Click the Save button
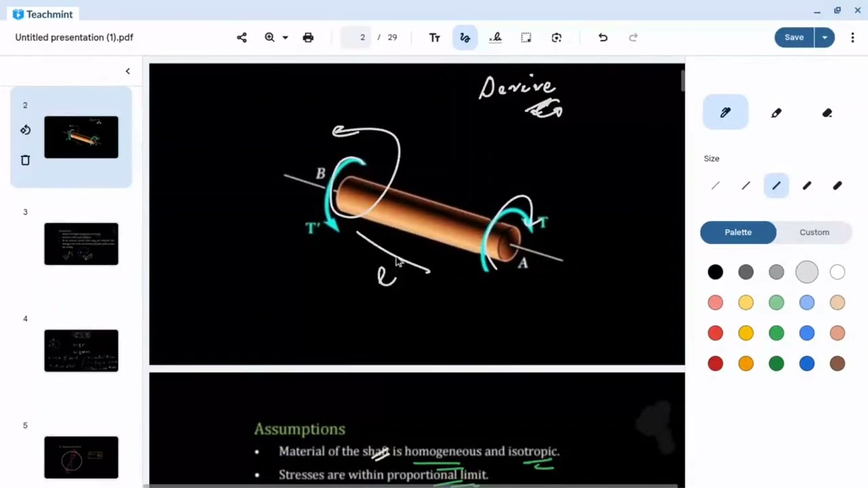This screenshot has width=868, height=488. click(794, 37)
